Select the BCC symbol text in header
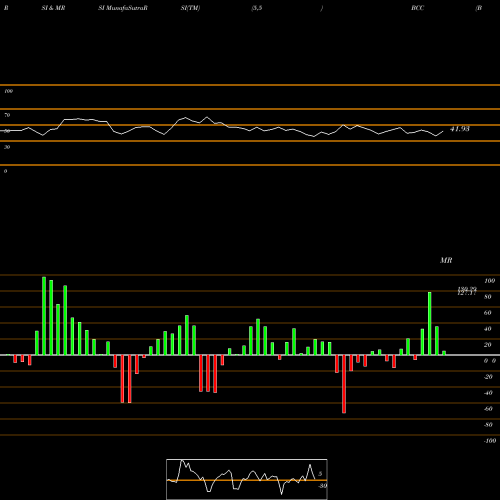The height and width of the screenshot is (500, 500). tap(418, 8)
